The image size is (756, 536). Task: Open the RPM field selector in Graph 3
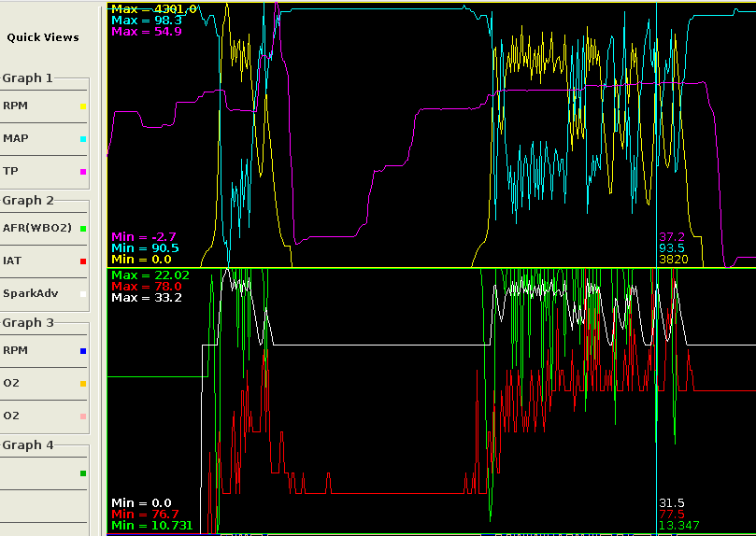point(37,351)
